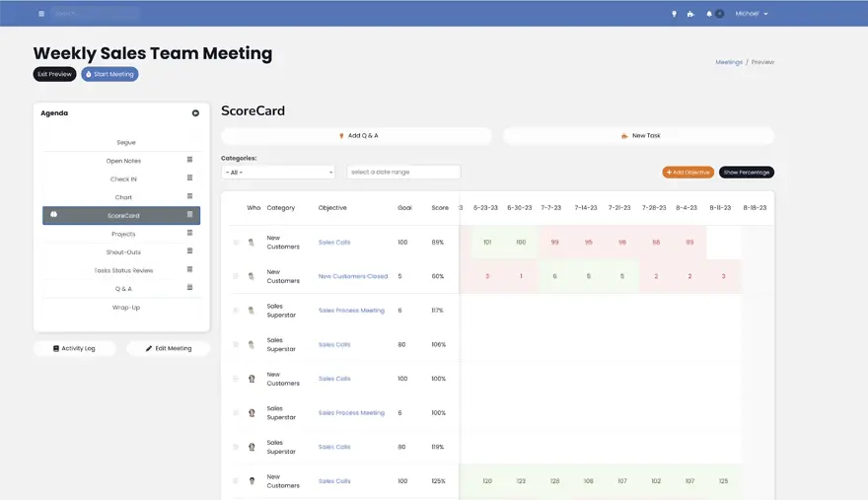Viewport: 868px width, 500px height.
Task: Open the Categories All dropdown
Action: click(278, 173)
